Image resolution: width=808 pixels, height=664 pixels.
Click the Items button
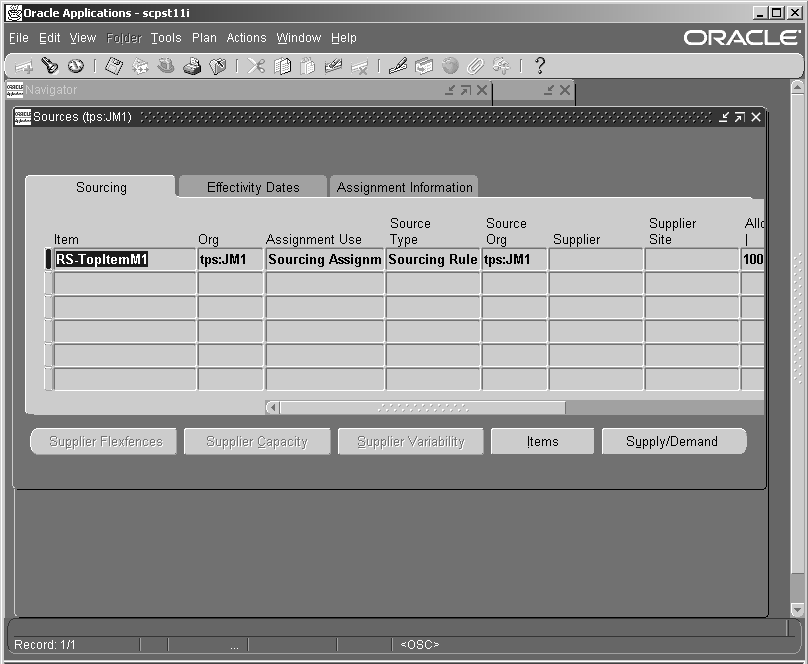pyautogui.click(x=543, y=441)
